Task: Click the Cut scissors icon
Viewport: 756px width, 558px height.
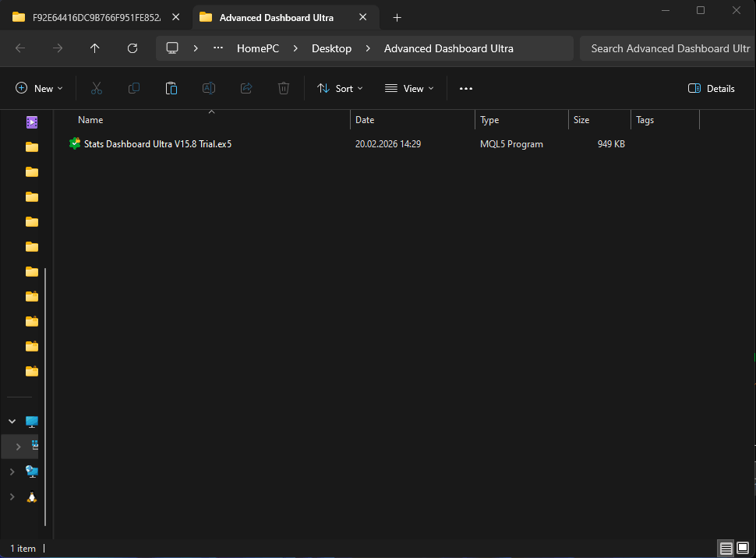Action: pos(97,89)
